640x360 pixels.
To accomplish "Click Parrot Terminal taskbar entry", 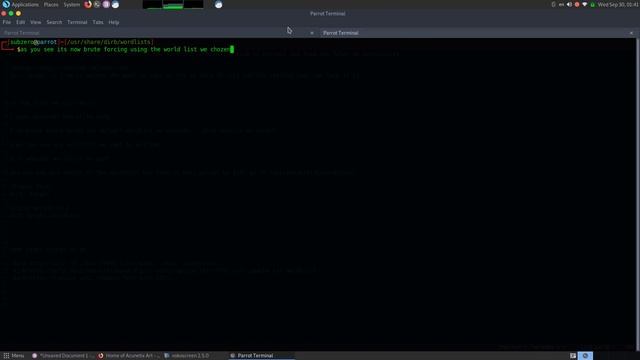I will [x=261, y=356].
